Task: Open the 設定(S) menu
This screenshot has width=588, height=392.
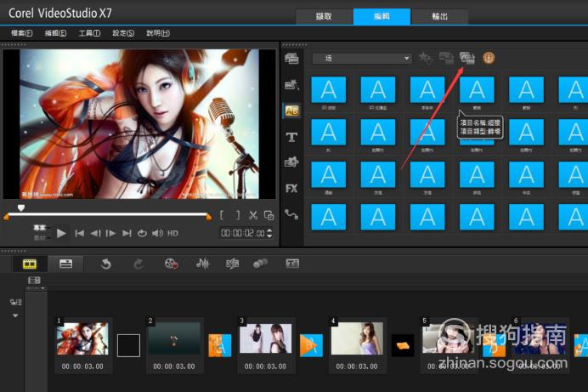Action: (123, 33)
